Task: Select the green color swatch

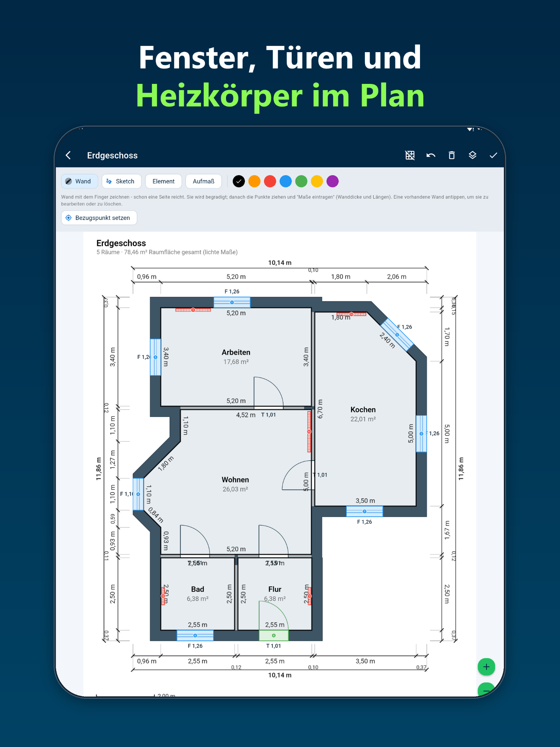Action: [x=302, y=181]
